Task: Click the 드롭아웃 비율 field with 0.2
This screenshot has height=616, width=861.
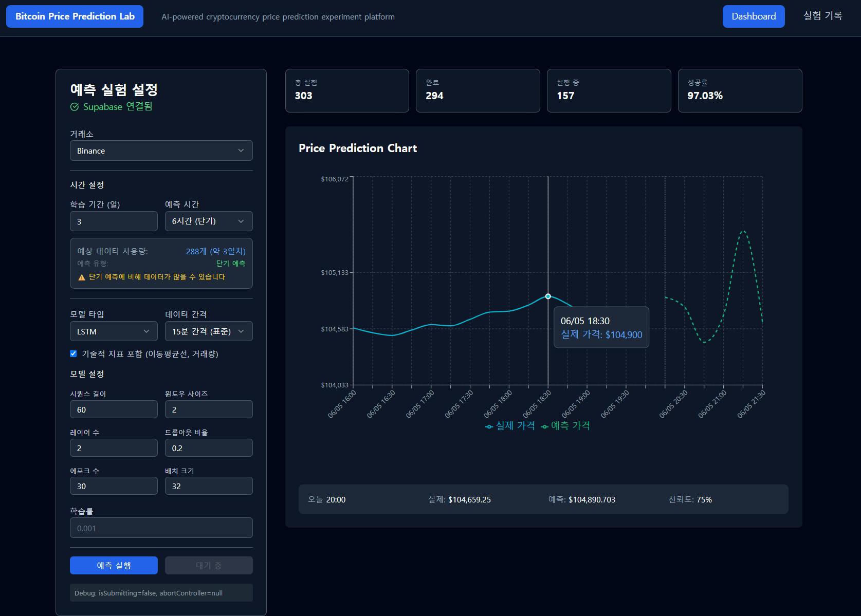Action: 209,448
